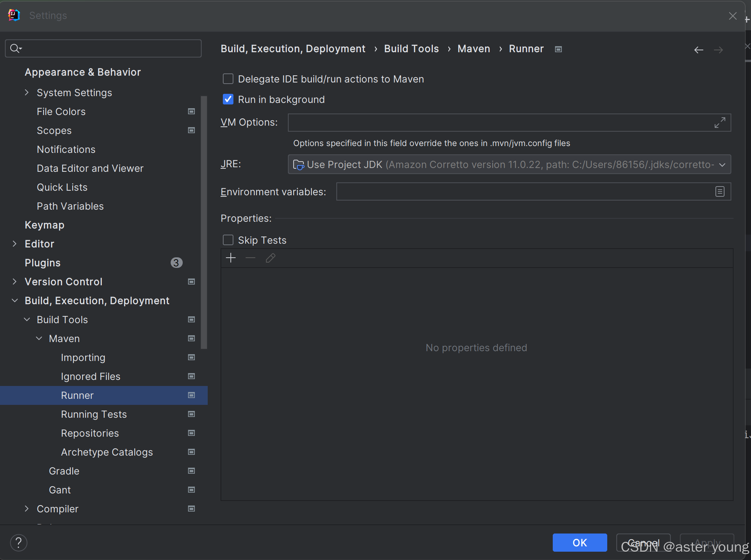Click into the VM Options input field
The image size is (751, 560).
(499, 123)
